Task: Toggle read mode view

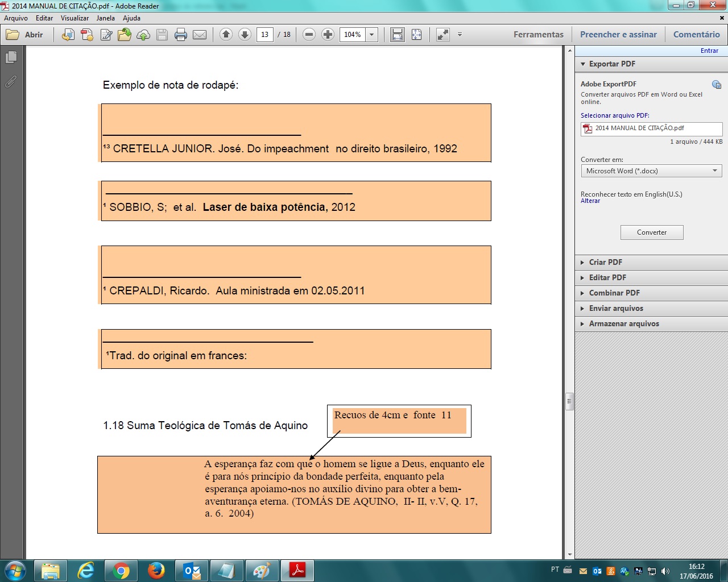Action: tap(442, 35)
